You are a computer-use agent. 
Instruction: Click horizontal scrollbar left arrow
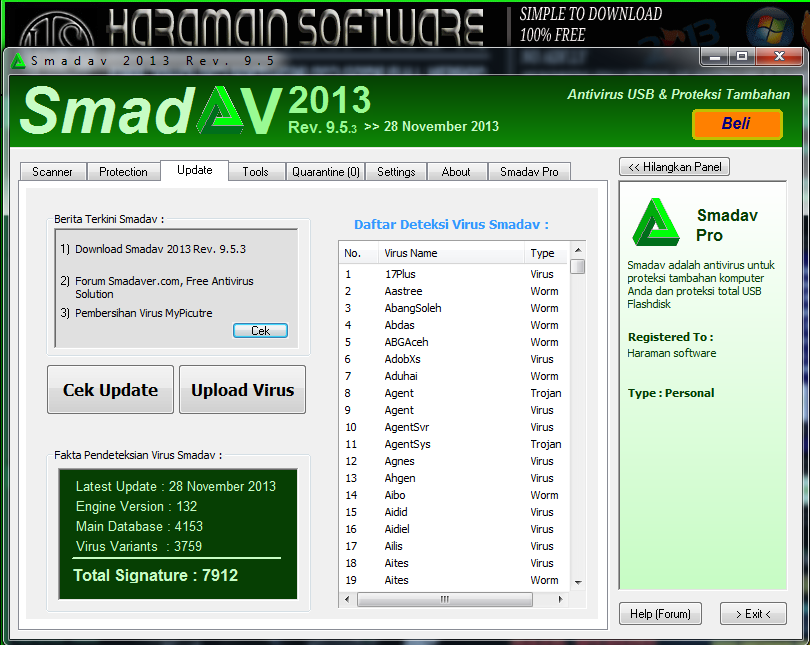(x=347, y=600)
